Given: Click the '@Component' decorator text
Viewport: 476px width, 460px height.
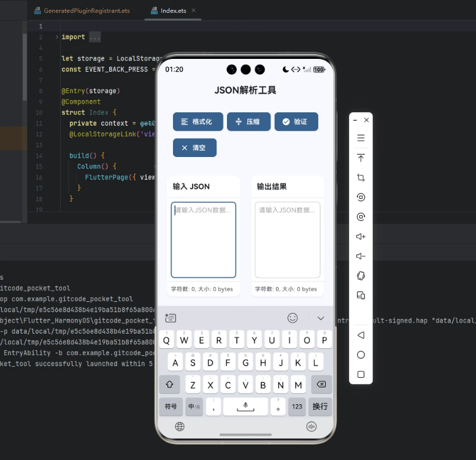Looking at the screenshot, I should [81, 102].
